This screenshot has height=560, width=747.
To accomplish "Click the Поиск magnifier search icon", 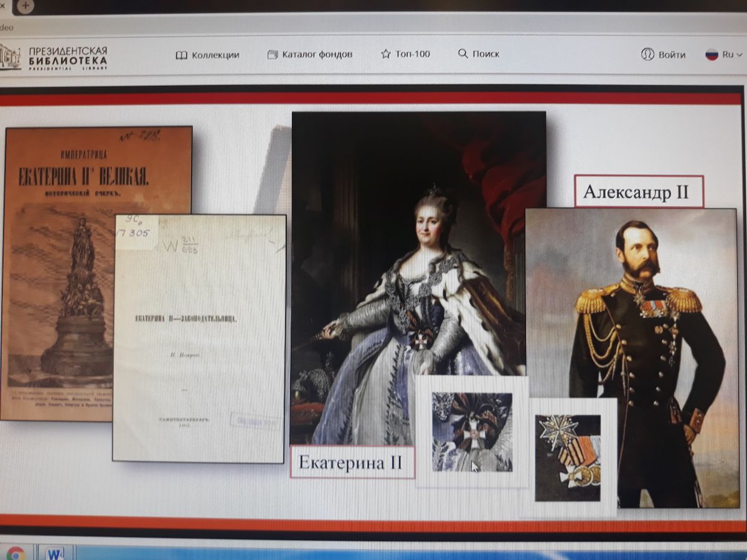I will click(463, 54).
